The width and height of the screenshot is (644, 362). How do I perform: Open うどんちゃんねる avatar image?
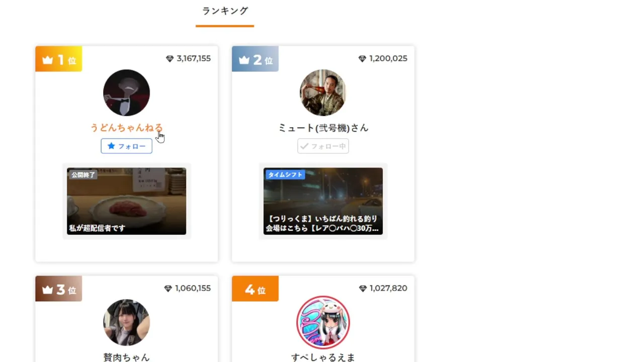[x=126, y=93]
